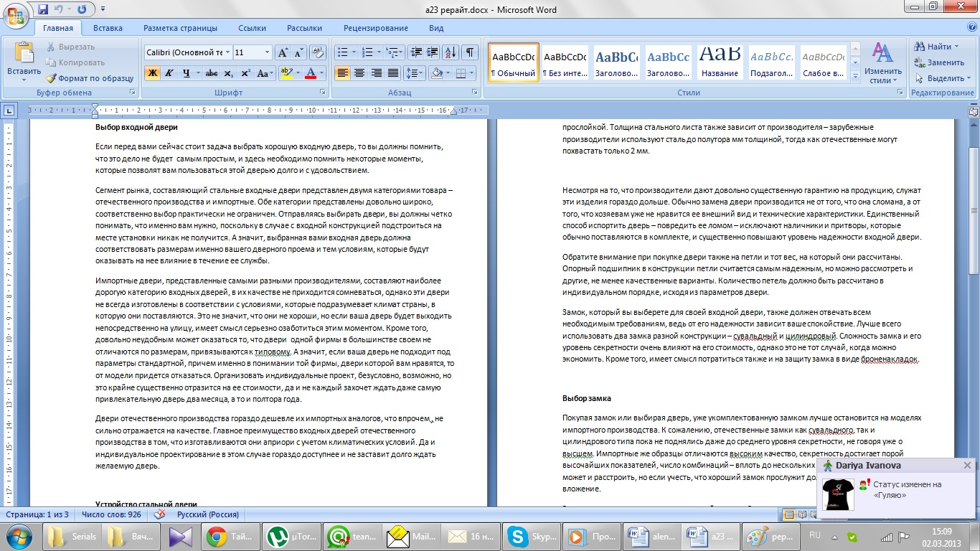The width and height of the screenshot is (980, 551).
Task: Open the bulleted list dropdown arrow
Action: click(353, 52)
